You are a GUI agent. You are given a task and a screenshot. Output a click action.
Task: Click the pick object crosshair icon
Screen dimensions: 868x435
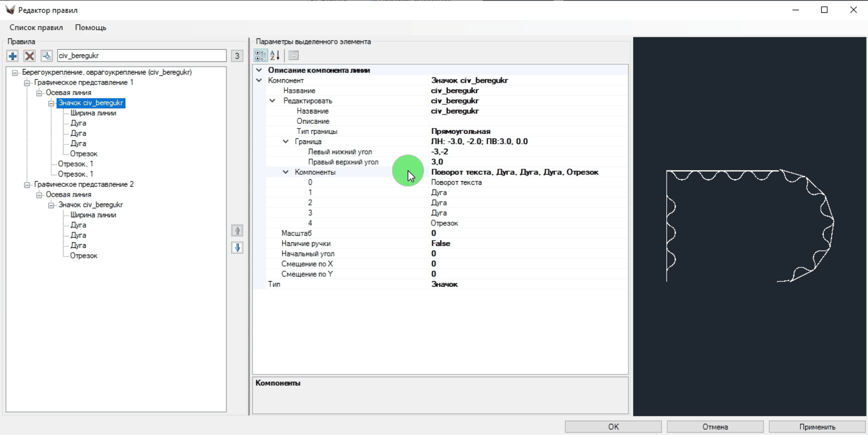46,56
